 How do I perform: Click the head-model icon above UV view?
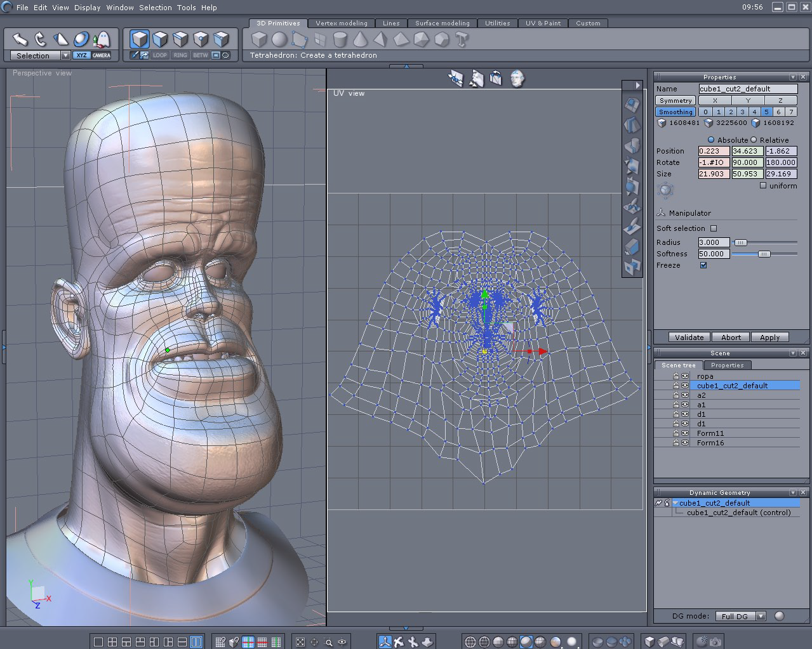[x=517, y=79]
